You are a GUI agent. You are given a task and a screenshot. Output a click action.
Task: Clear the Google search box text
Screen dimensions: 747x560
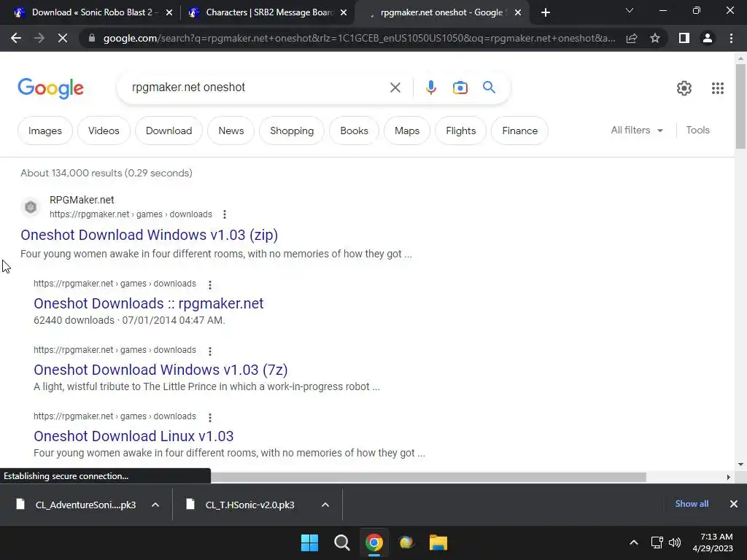tap(395, 87)
